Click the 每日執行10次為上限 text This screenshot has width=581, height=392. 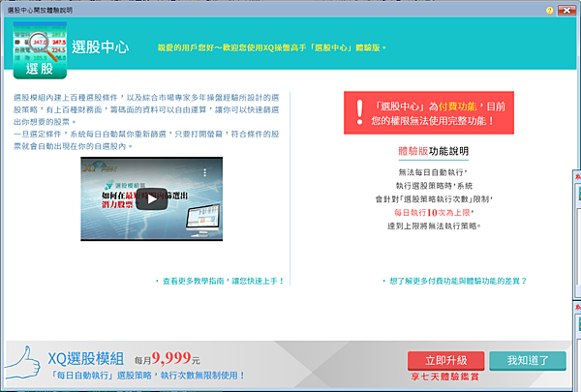coord(434,213)
